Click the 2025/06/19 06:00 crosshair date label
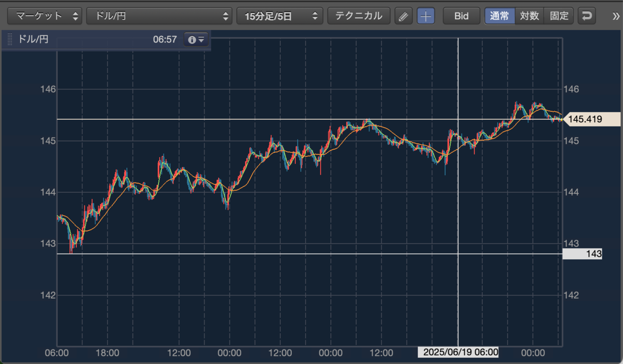This screenshot has width=623, height=364. (458, 353)
